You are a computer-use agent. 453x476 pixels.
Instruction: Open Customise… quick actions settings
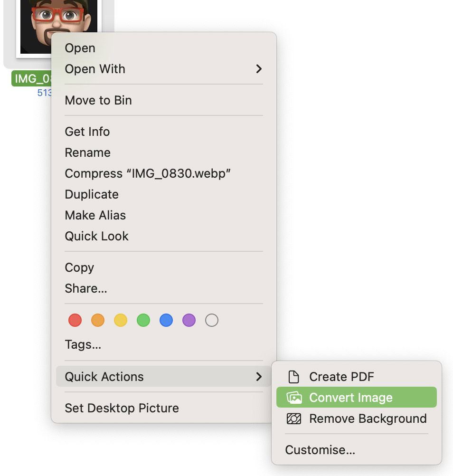(320, 450)
